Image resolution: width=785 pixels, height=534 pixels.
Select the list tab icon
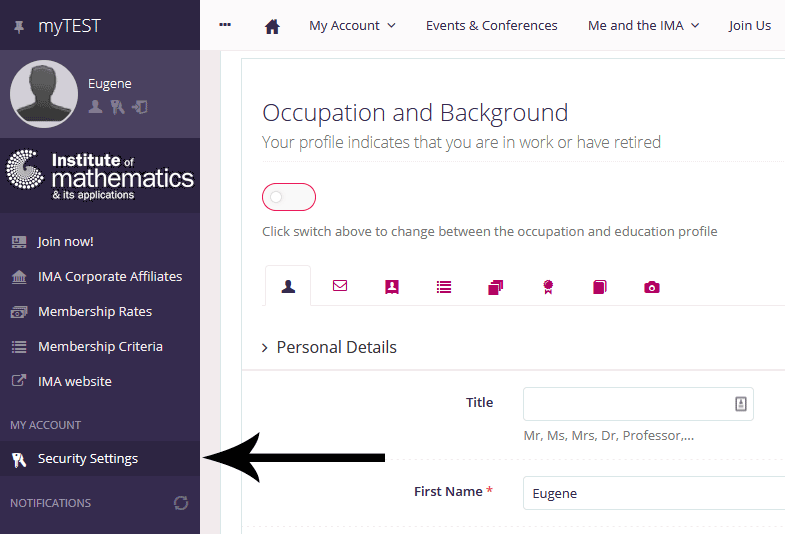(x=444, y=287)
